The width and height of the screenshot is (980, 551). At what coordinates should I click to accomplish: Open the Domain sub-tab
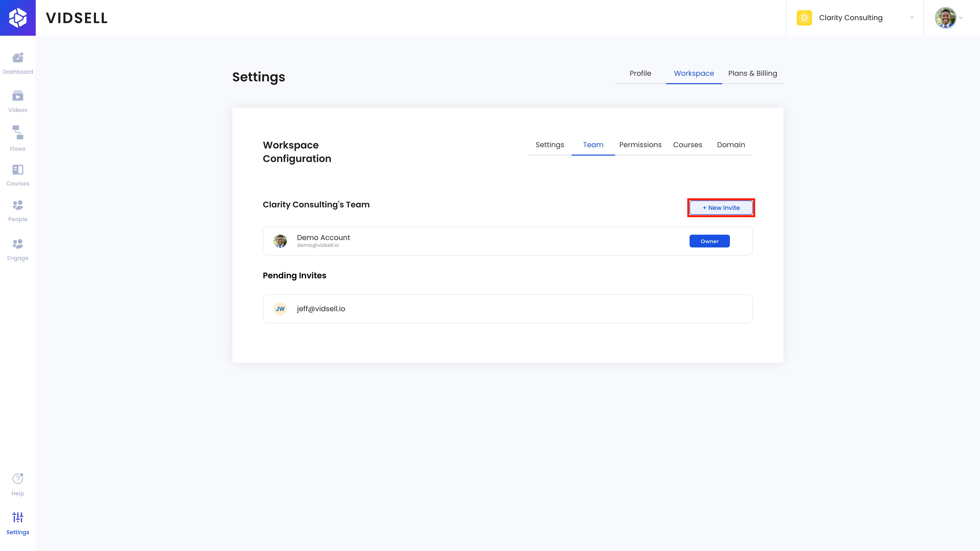[731, 145]
